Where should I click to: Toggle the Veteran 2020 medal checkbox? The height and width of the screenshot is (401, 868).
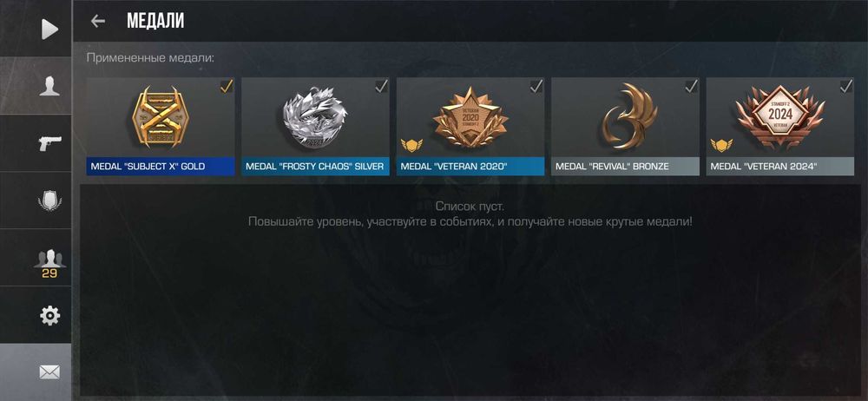[x=536, y=87]
